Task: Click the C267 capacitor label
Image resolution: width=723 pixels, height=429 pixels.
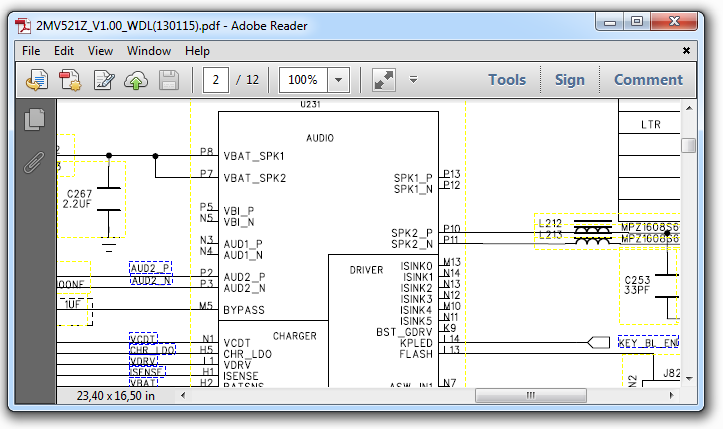Action: [79, 194]
